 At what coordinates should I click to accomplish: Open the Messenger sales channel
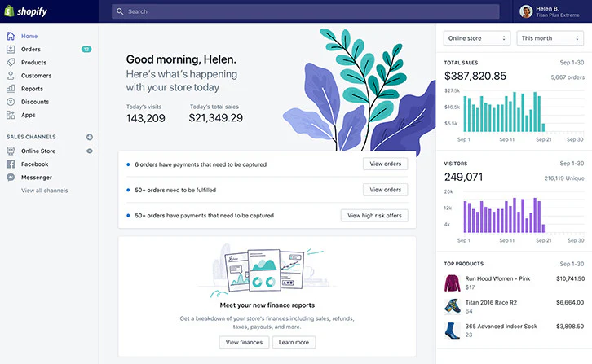(x=36, y=177)
